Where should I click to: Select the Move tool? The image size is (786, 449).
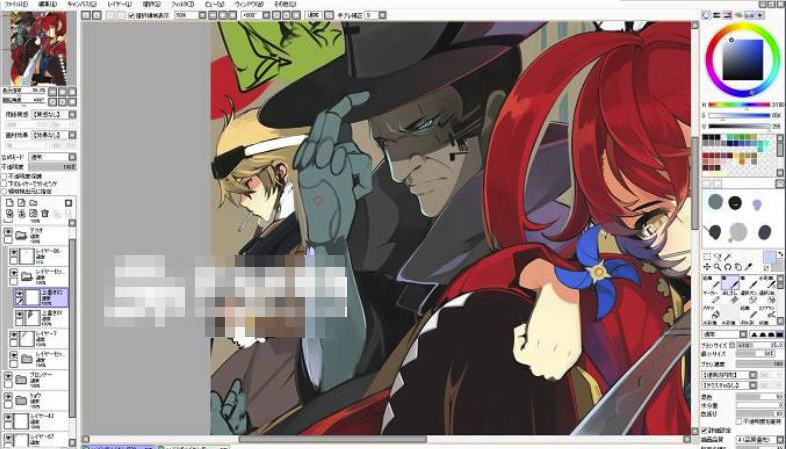[x=707, y=267]
